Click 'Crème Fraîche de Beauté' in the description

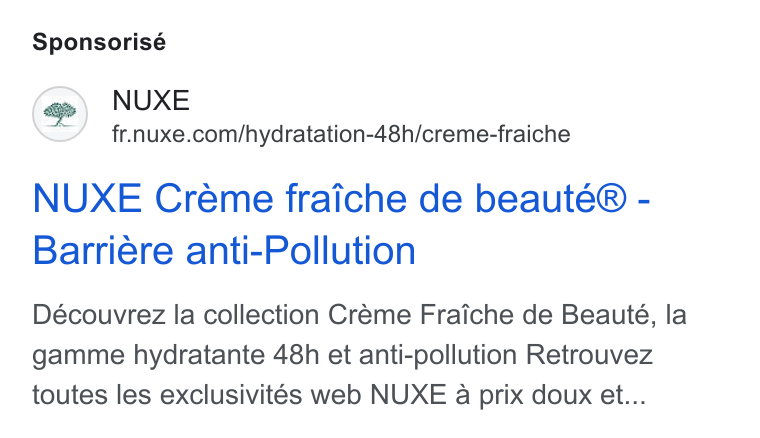pyautogui.click(x=489, y=315)
